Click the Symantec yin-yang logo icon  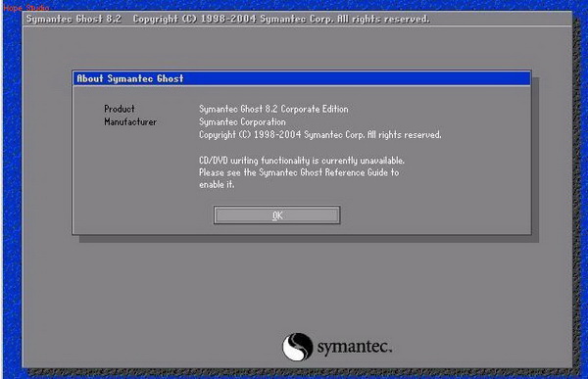297,347
